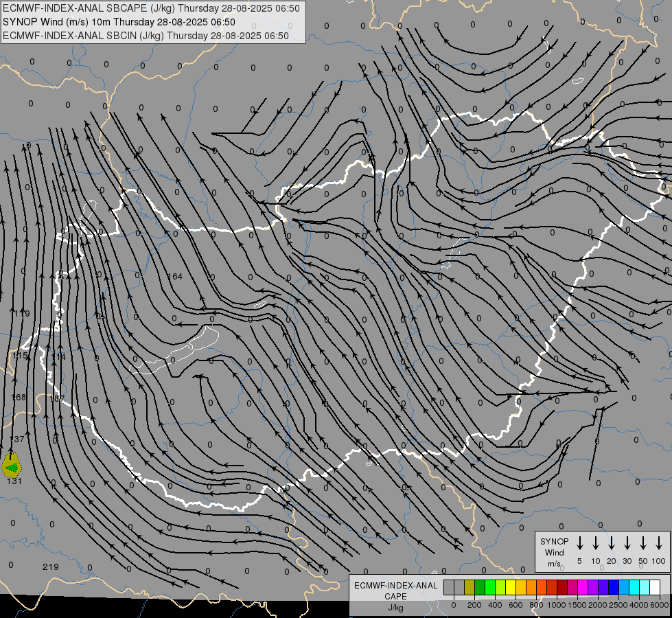Click the 20 m/s arrow in SYNOP Wind legend
Screen dimensions: 672x618
click(611, 543)
